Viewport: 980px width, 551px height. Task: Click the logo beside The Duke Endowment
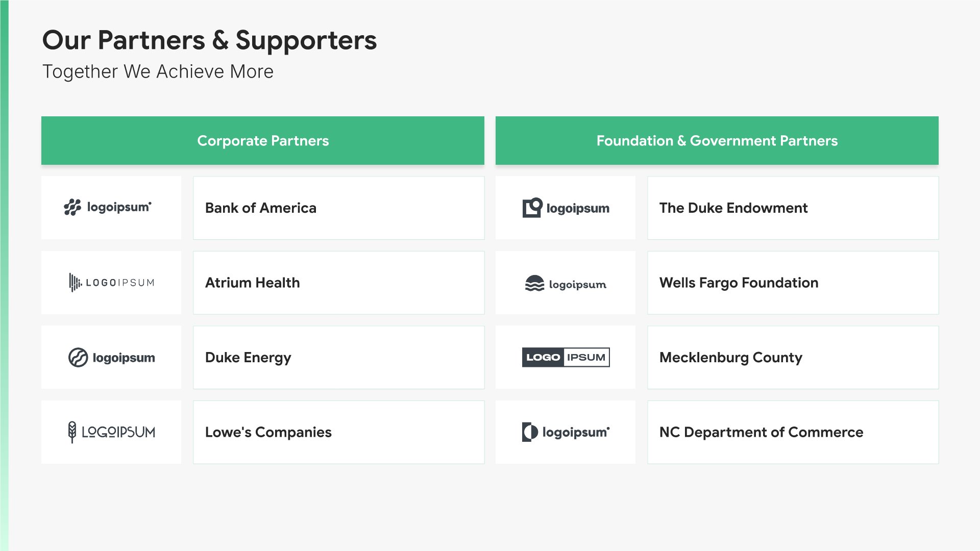click(x=566, y=208)
